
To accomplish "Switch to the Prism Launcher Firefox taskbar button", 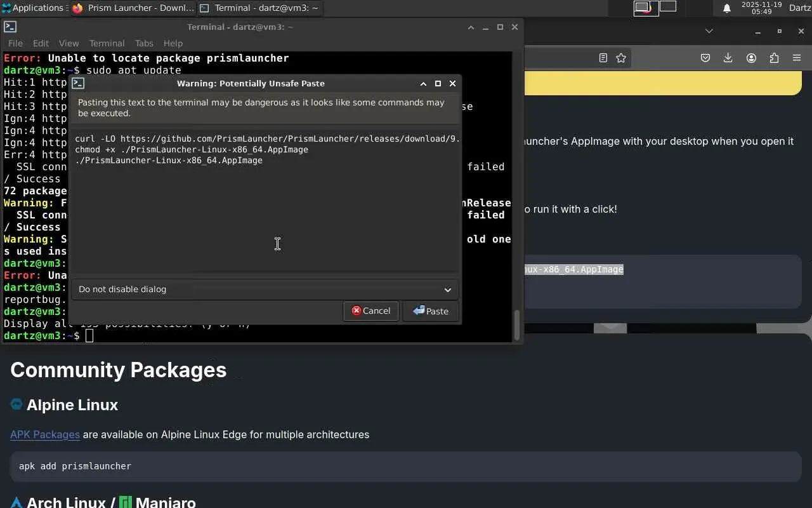I will pos(133,8).
